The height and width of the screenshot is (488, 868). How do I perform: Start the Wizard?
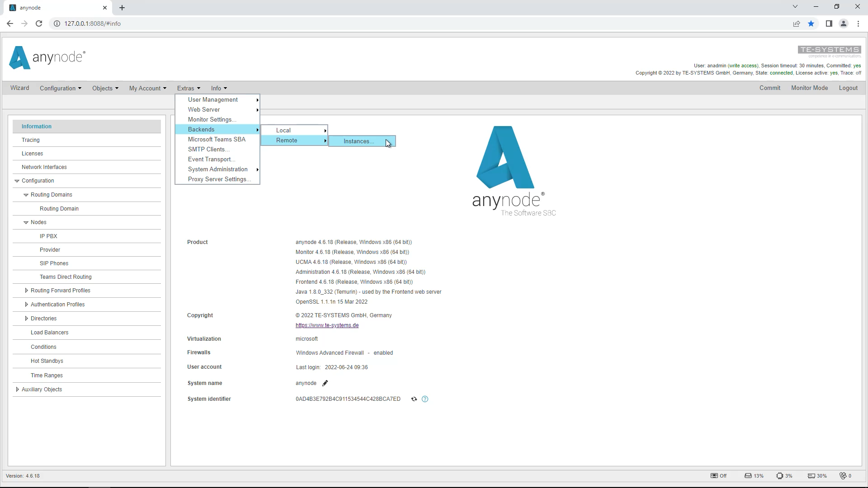click(20, 88)
